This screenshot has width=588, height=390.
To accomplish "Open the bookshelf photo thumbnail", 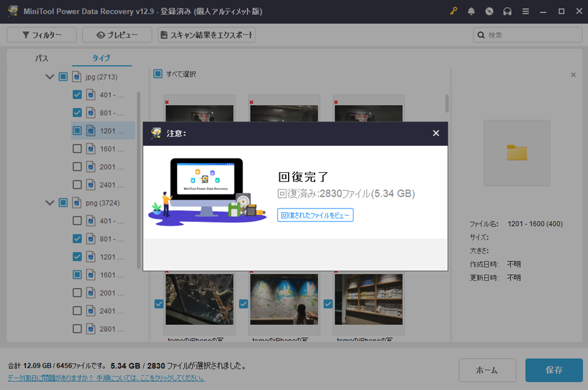I will 369,299.
